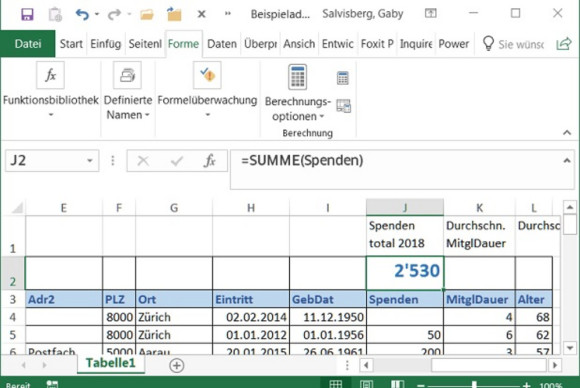
Task: Select cell J2 showing 2'530
Action: tap(405, 273)
